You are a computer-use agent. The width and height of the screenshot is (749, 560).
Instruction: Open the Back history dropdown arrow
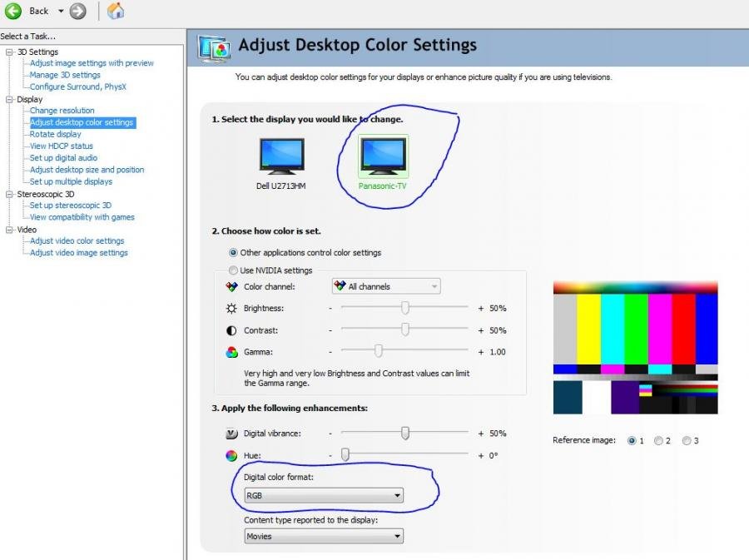pyautogui.click(x=61, y=11)
